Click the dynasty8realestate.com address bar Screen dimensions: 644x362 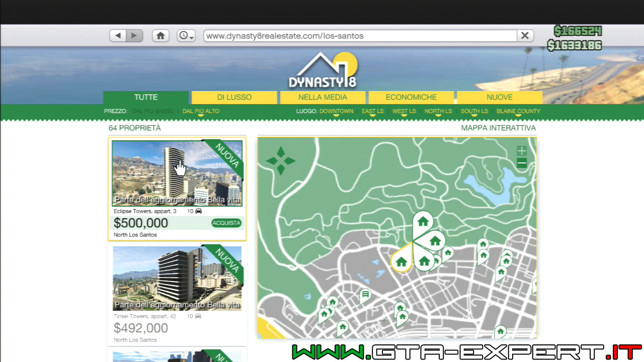click(360, 36)
